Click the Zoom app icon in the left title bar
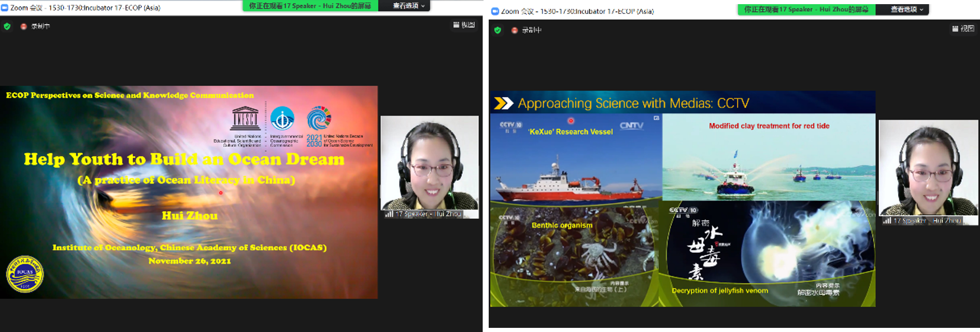980x332 pixels. 5,8
